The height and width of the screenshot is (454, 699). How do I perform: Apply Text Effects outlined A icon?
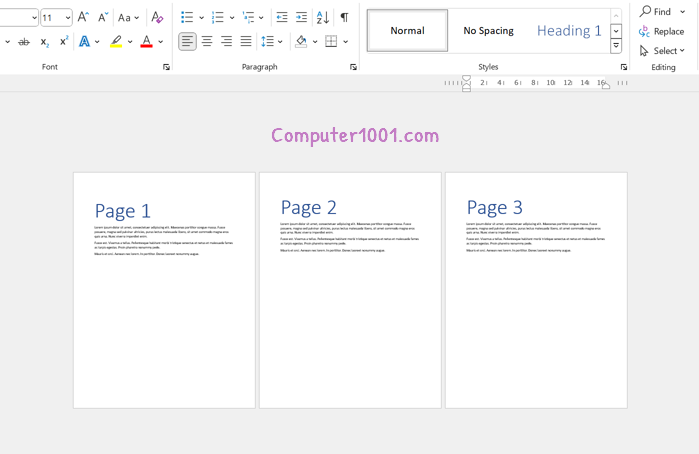pos(84,41)
